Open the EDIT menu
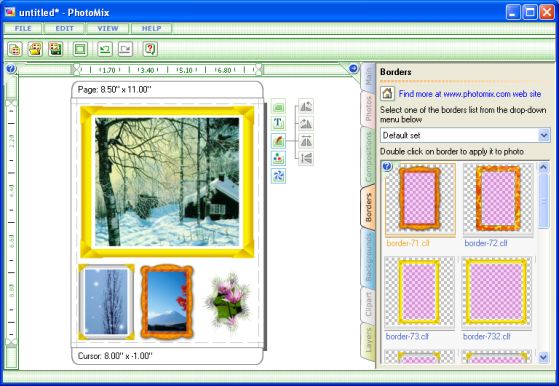The image size is (559, 386). pyautogui.click(x=65, y=29)
